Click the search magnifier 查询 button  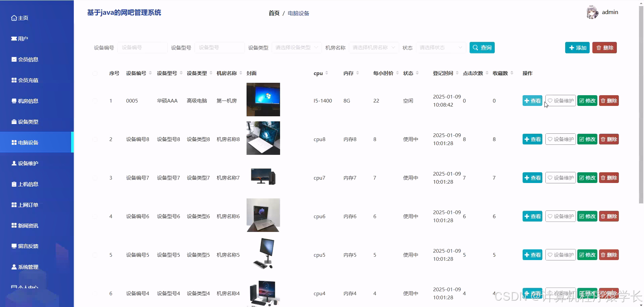[482, 48]
